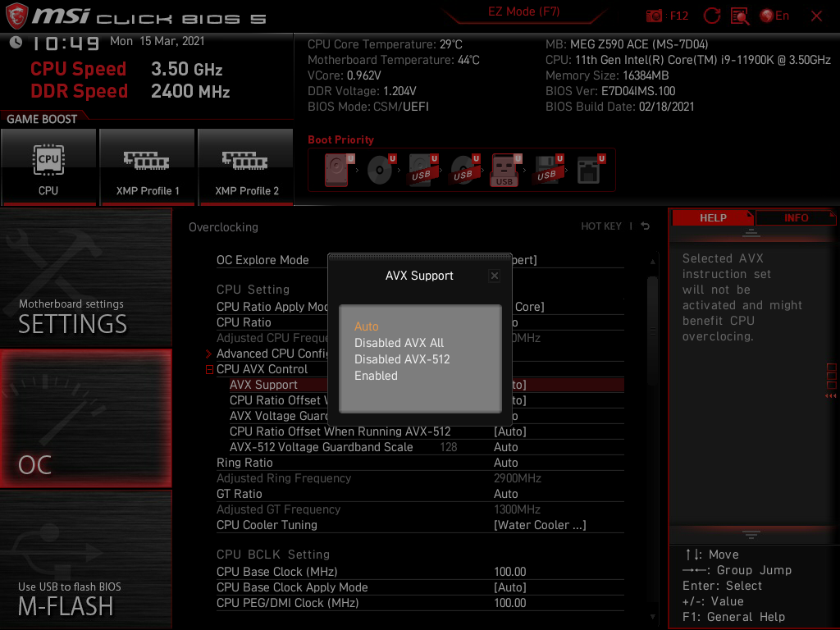Open the SETTINGS motherboard section
Image resolution: width=840 pixels, height=630 pixels.
pos(85,278)
